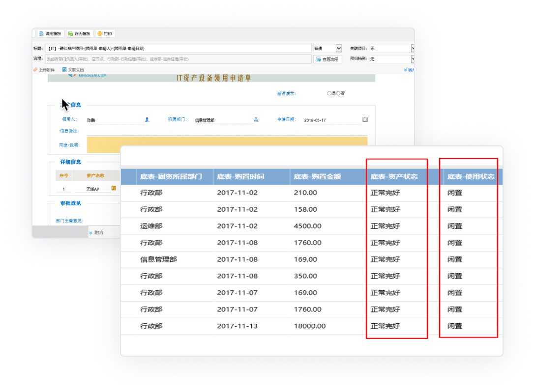Click the amount 158.00
The width and height of the screenshot is (535, 392).
tap(305, 210)
